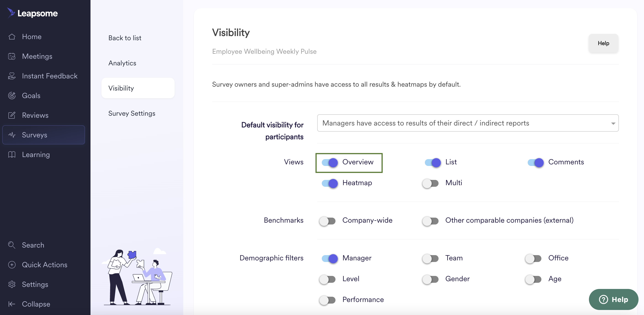Enable the Company-wide benchmark toggle
The width and height of the screenshot is (644, 315).
tap(327, 221)
